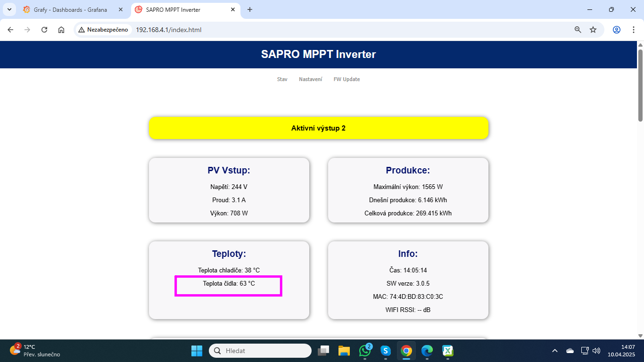
Task: Open Google Chrome from the taskbar
Action: coord(406,351)
